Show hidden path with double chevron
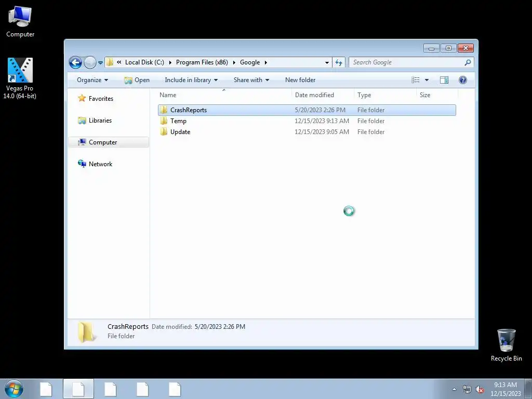 [x=119, y=62]
